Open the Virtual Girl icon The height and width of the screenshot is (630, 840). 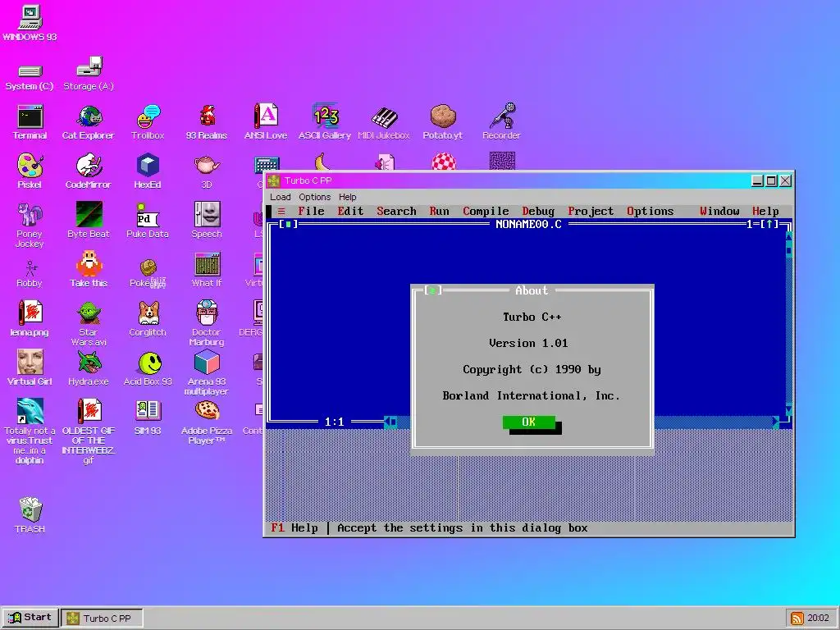click(x=30, y=367)
